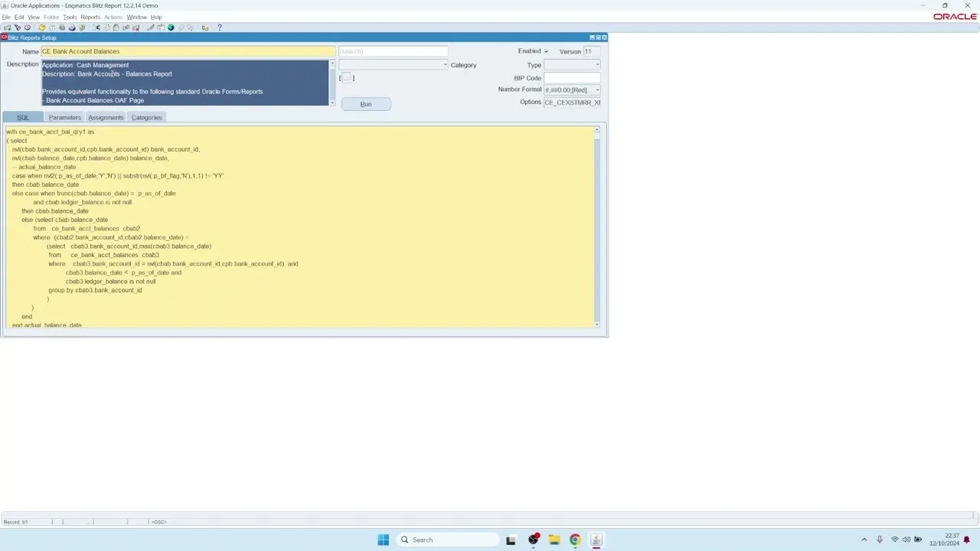
Task: Open the File menu
Action: click(x=6, y=17)
